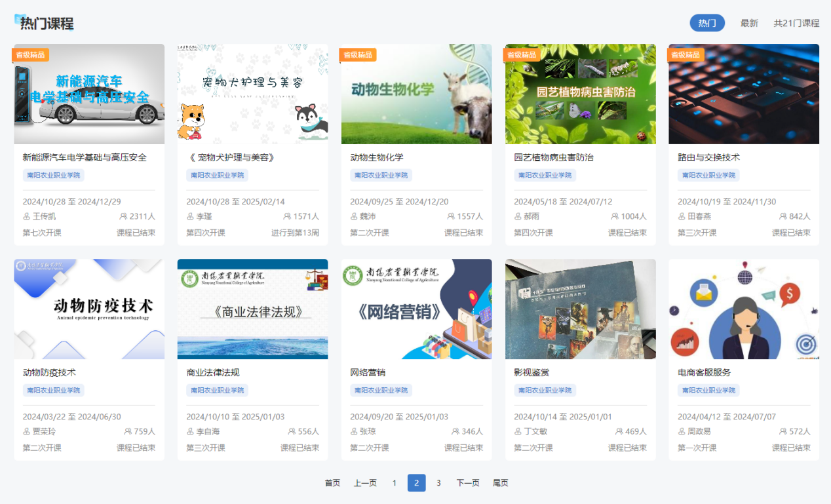The image size is (831, 504).
Task: Click the 热门课程 header logo icon
Action: point(18,20)
